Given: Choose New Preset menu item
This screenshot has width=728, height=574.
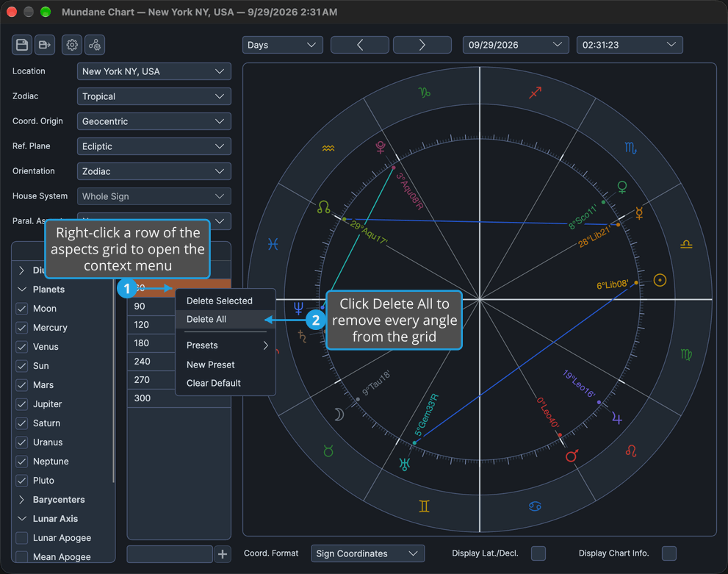Looking at the screenshot, I should 226,365.
